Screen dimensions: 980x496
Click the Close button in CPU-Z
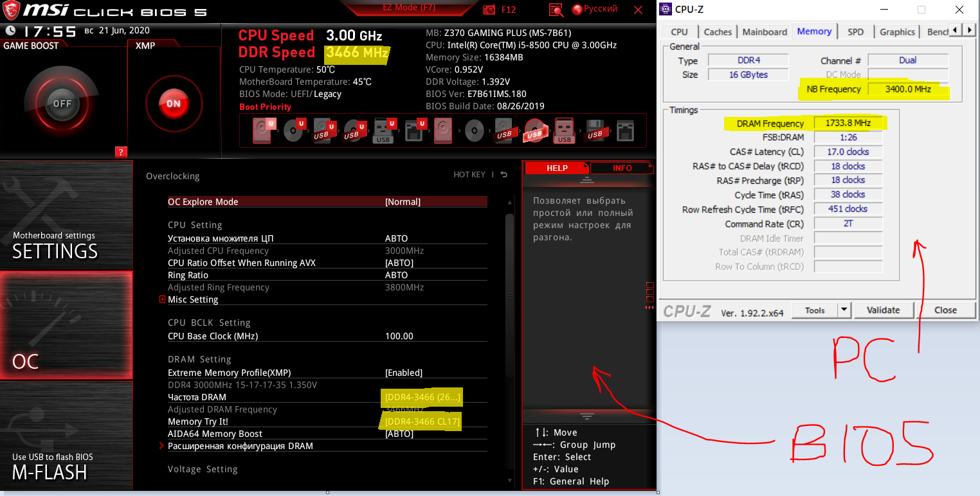pos(945,310)
